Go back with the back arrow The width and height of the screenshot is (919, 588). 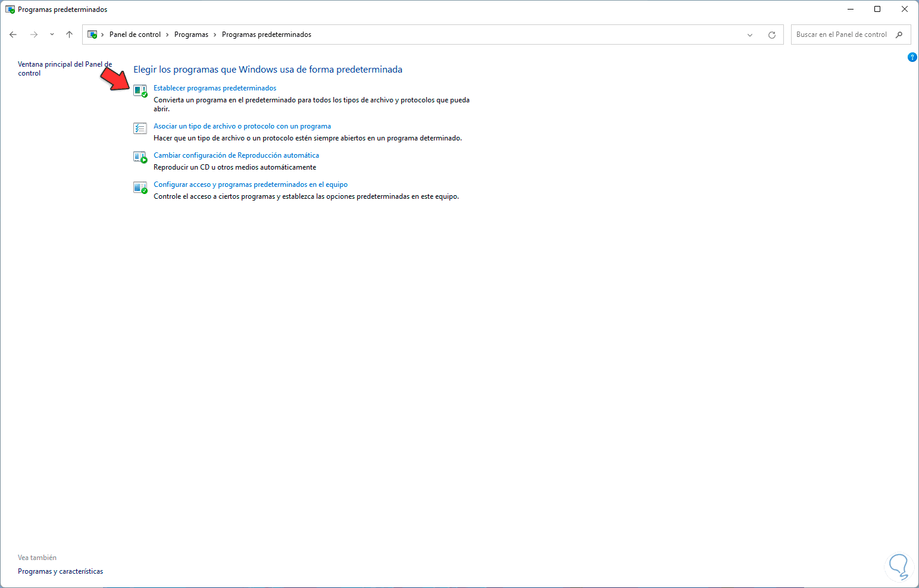click(x=13, y=35)
